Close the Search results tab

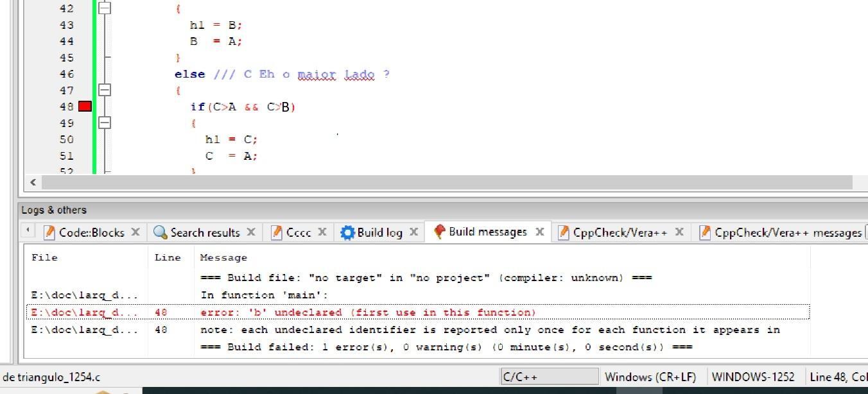click(x=251, y=232)
